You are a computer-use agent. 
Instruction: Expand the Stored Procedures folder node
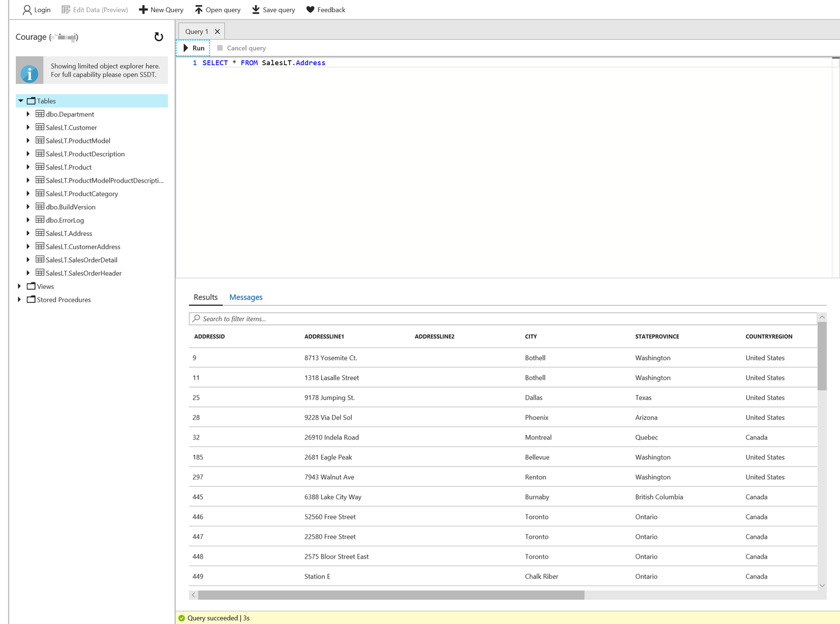(20, 299)
